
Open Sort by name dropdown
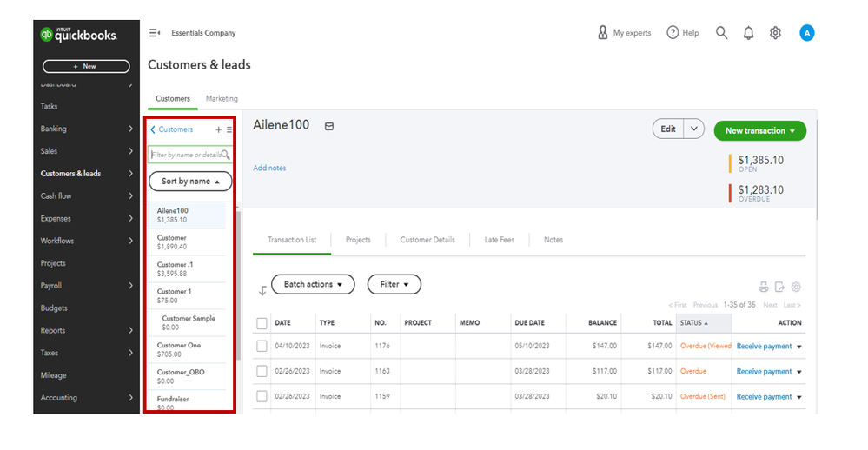tap(190, 181)
